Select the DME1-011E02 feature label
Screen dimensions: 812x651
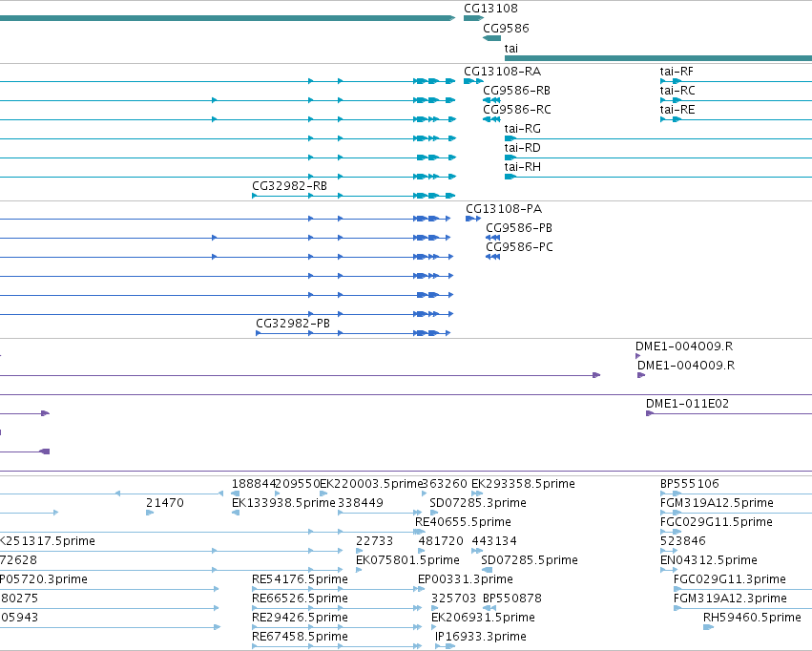[687, 404]
